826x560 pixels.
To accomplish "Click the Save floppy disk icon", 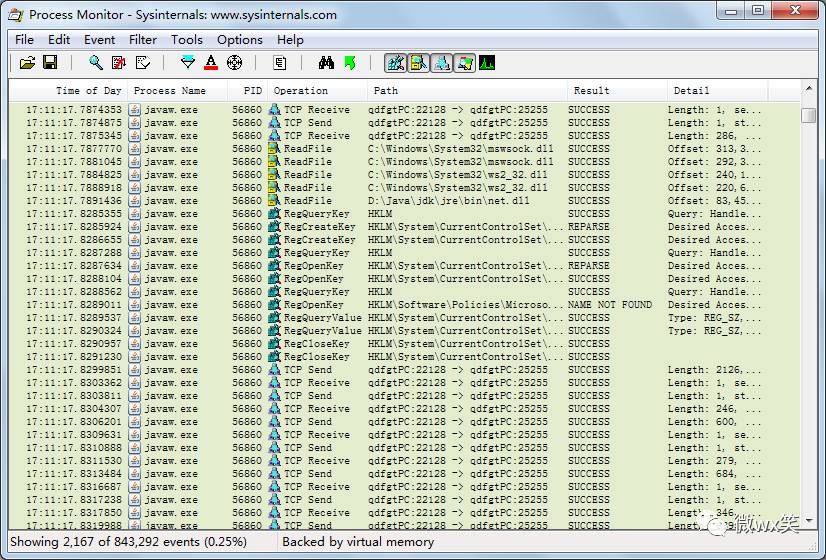I will [50, 63].
